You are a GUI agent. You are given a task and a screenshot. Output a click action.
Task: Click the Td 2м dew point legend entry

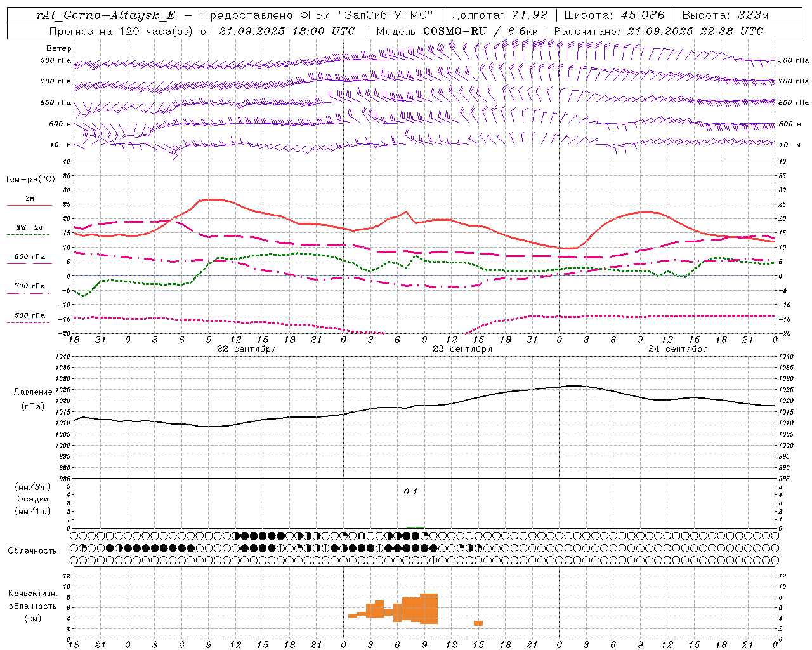tap(30, 227)
